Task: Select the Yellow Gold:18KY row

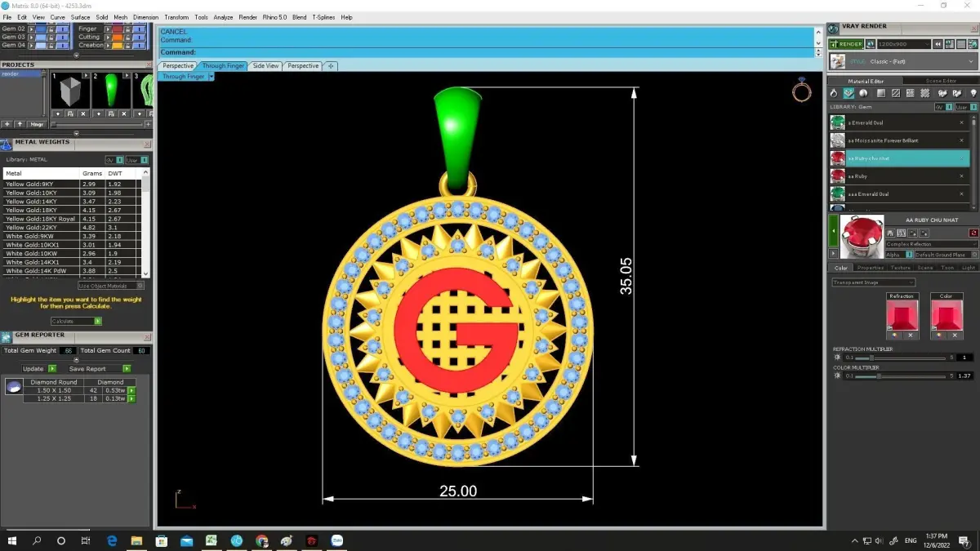Action: 72,210
